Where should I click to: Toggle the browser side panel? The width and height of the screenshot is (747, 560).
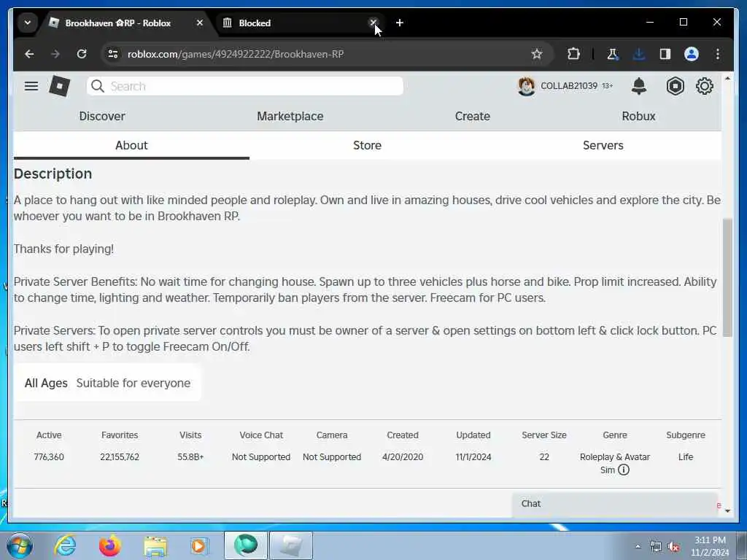(x=665, y=54)
